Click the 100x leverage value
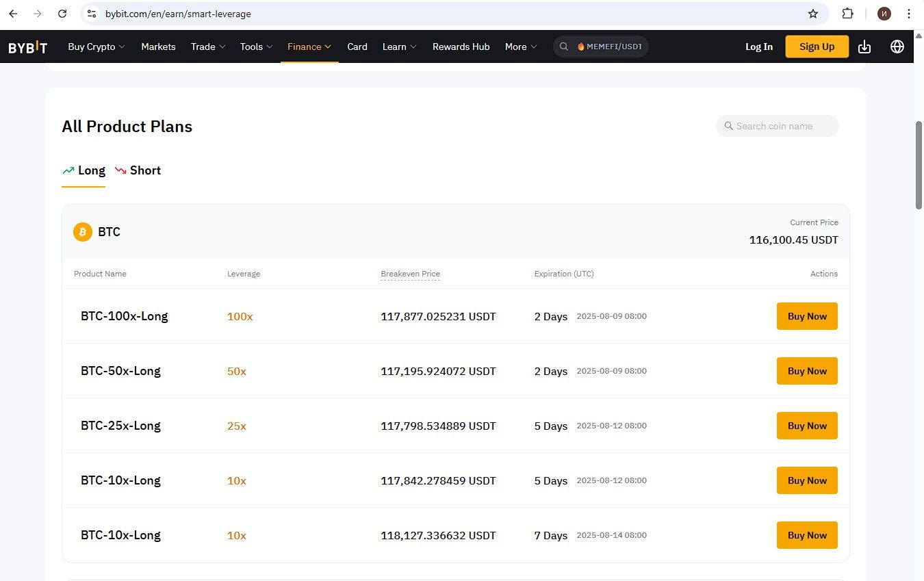 240,316
